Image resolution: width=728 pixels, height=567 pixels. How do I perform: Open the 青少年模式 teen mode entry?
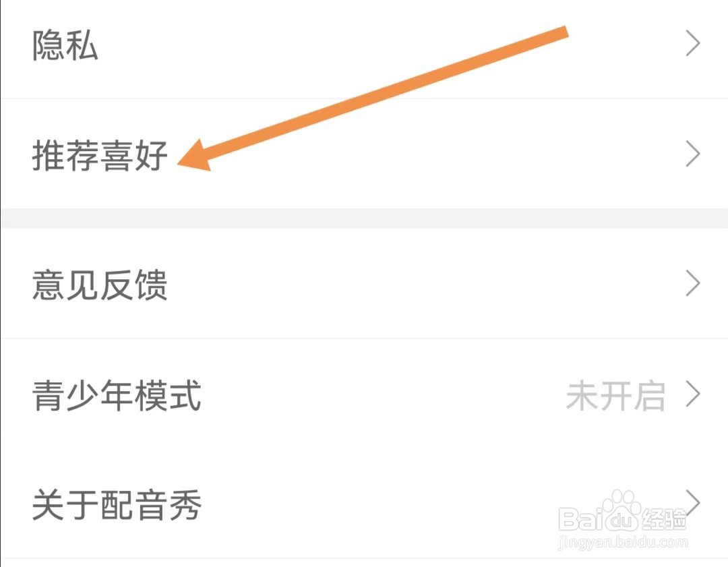click(x=364, y=394)
